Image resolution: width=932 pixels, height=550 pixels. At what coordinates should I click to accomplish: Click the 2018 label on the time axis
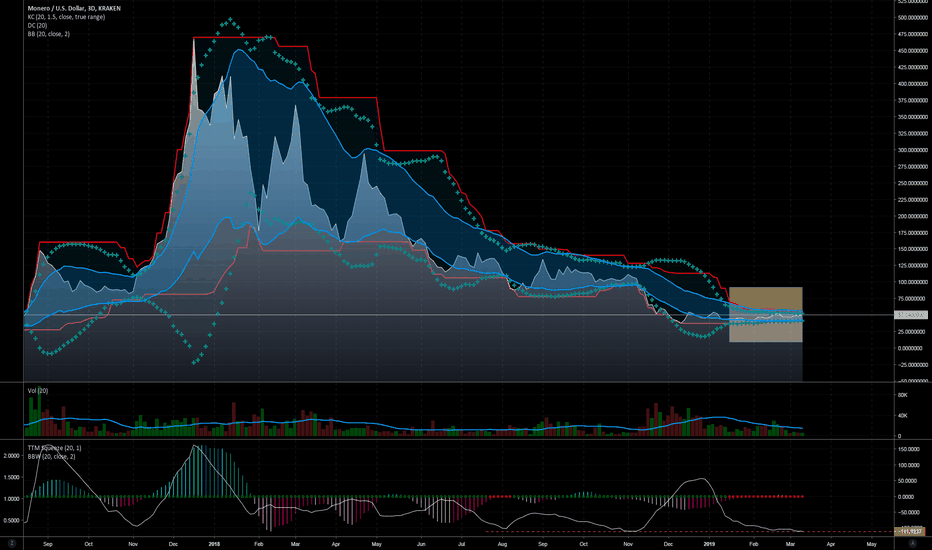point(215,544)
